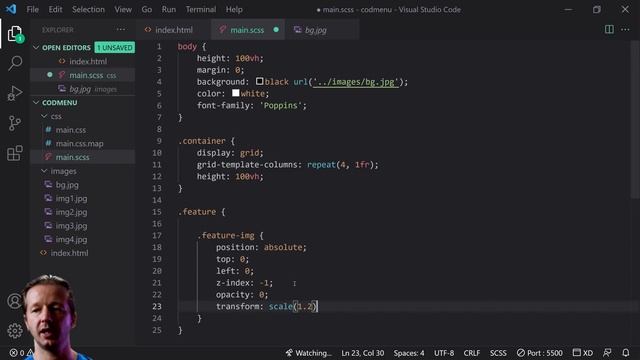
Task: Click line number 15 in the gutter
Action: (x=157, y=212)
